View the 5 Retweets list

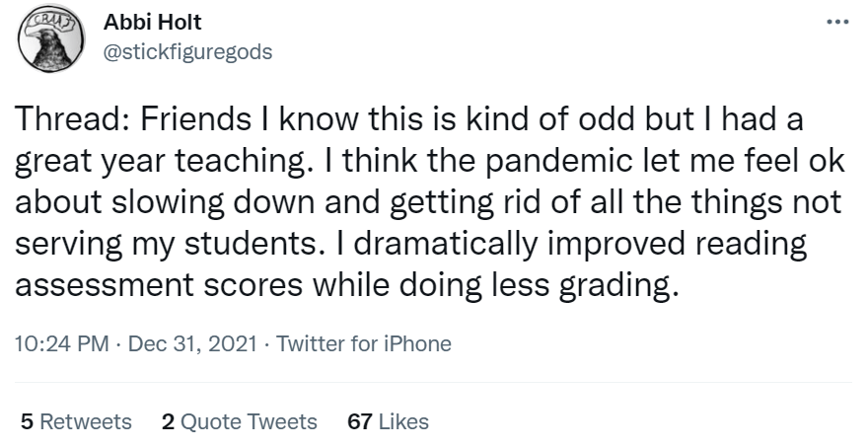click(76, 421)
